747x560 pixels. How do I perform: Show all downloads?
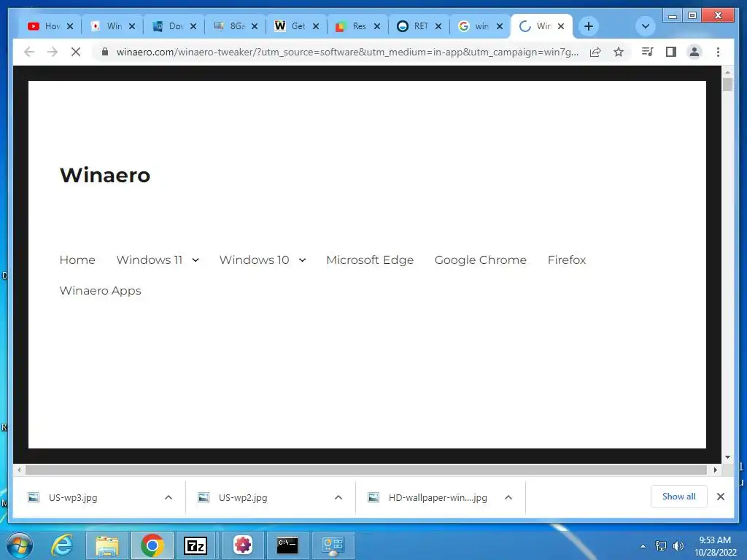pos(678,497)
